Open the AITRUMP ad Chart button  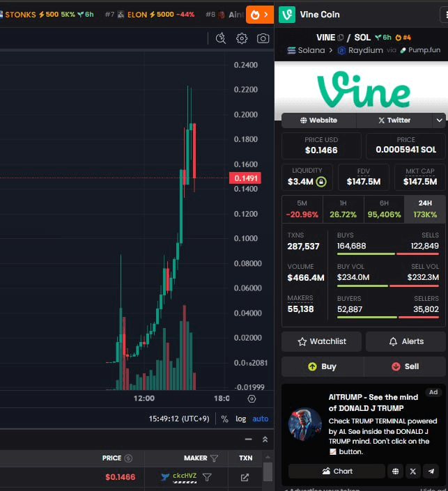click(x=337, y=471)
